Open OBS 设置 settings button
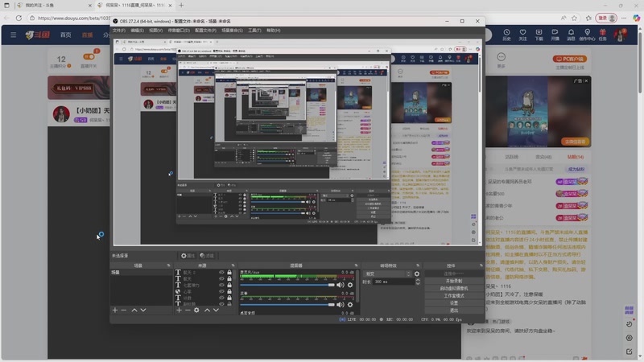 point(454,303)
